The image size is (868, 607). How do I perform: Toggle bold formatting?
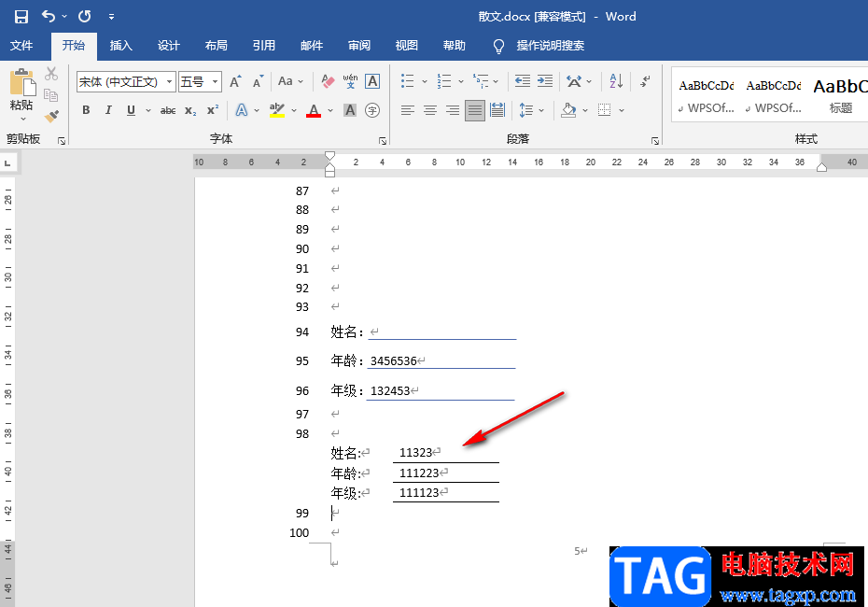[x=86, y=110]
